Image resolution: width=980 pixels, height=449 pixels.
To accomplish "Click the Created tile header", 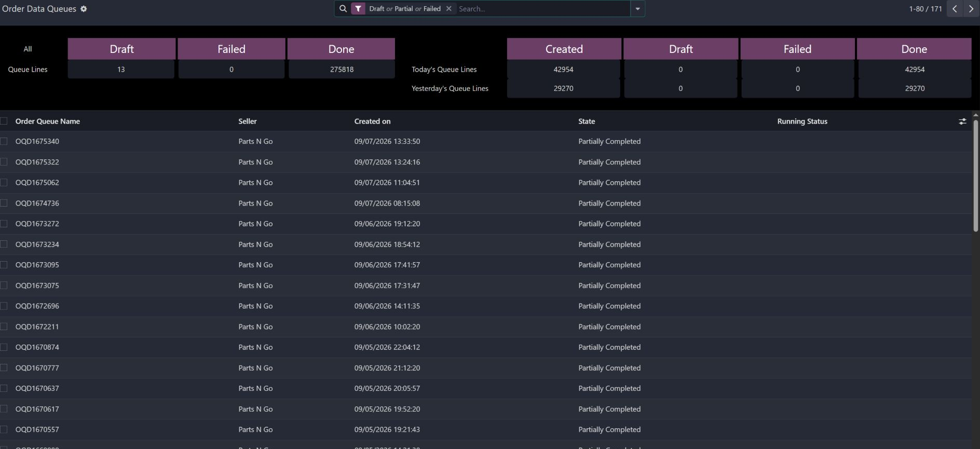I will point(564,49).
